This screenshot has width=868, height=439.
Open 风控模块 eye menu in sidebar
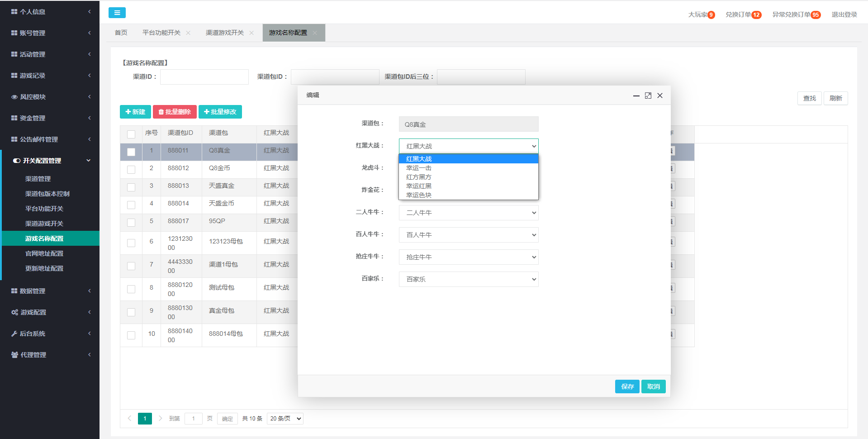50,97
